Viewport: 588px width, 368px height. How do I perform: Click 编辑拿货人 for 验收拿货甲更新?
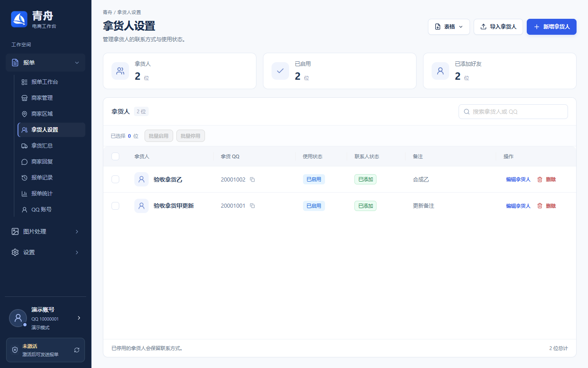(518, 206)
